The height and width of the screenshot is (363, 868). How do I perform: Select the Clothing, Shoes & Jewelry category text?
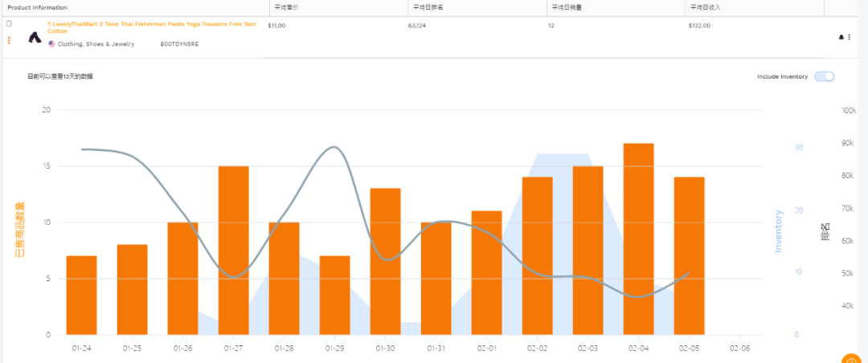[x=96, y=43]
